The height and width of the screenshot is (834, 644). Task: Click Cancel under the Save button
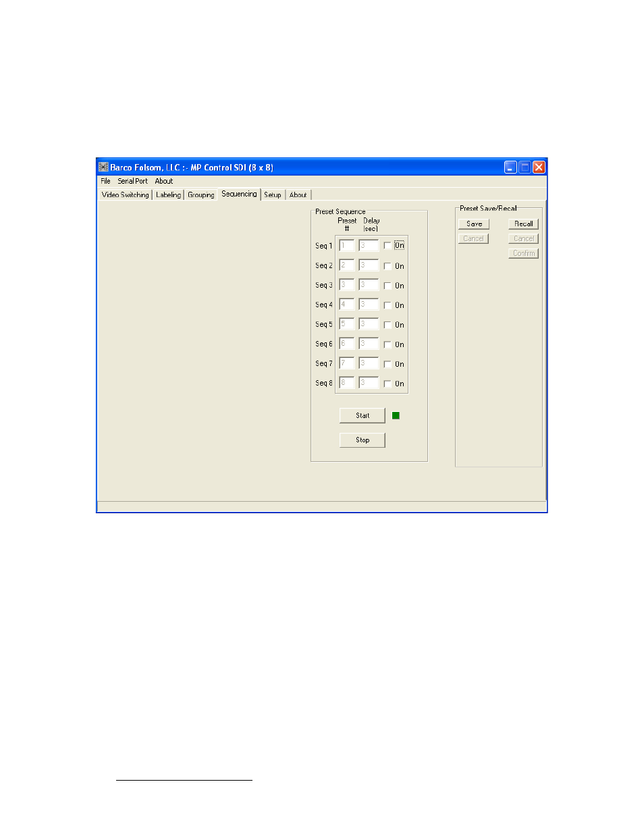473,238
